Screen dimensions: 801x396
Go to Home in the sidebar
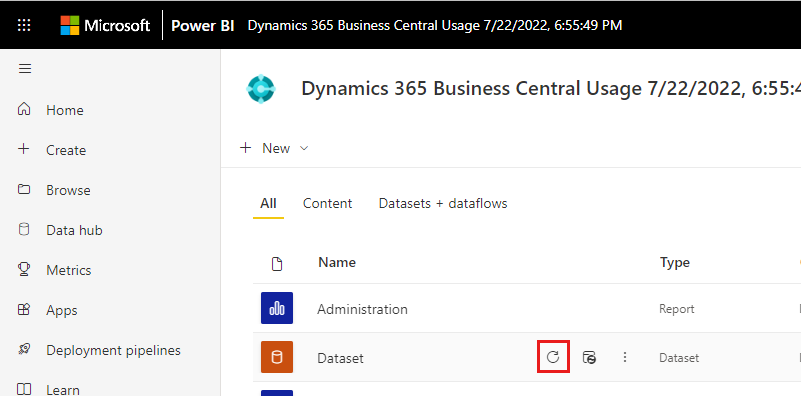coord(64,110)
